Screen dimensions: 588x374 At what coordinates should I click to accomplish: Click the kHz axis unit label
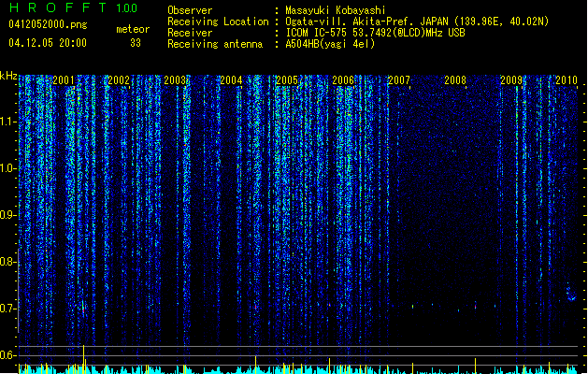click(x=8, y=76)
